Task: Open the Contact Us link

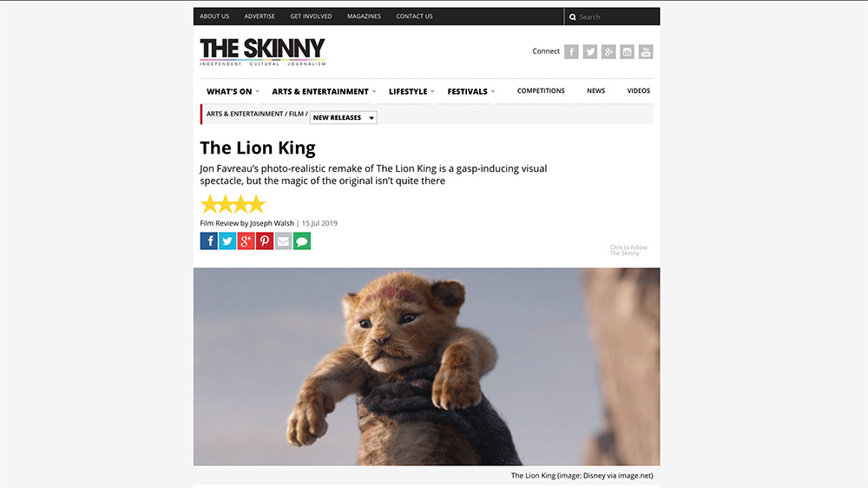Action: click(414, 16)
